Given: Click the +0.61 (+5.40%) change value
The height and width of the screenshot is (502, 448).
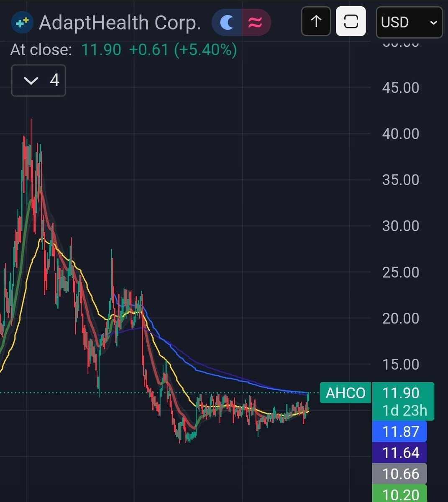Looking at the screenshot, I should tap(183, 50).
